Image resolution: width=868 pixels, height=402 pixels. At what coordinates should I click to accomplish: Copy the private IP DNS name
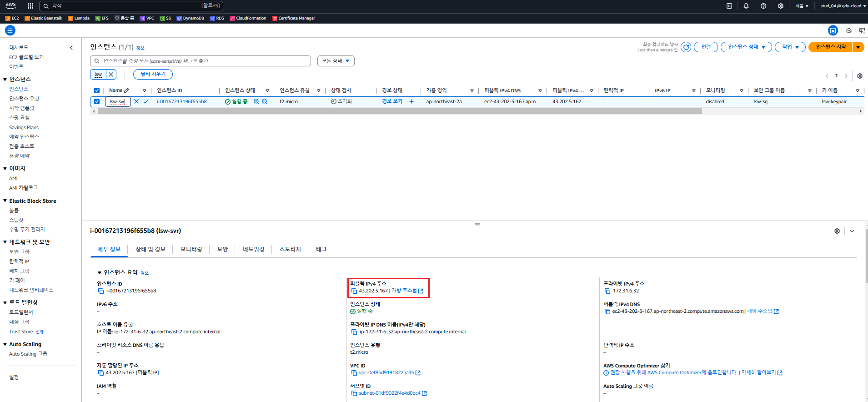pyautogui.click(x=354, y=332)
